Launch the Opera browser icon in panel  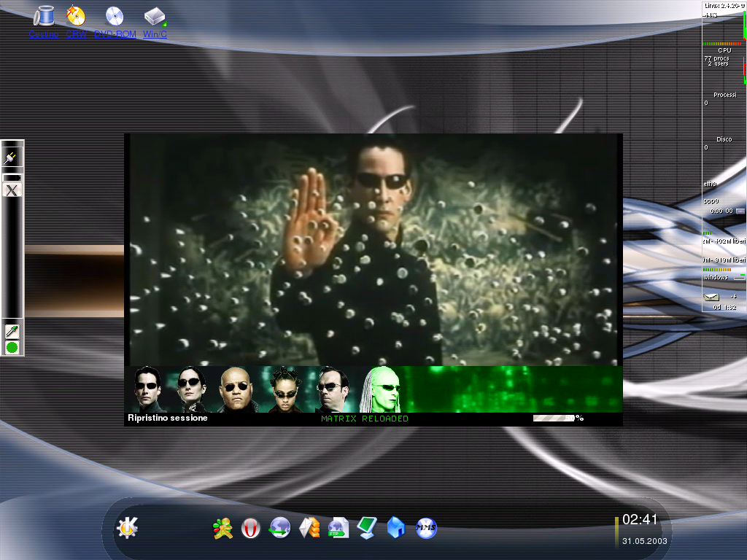tap(251, 528)
